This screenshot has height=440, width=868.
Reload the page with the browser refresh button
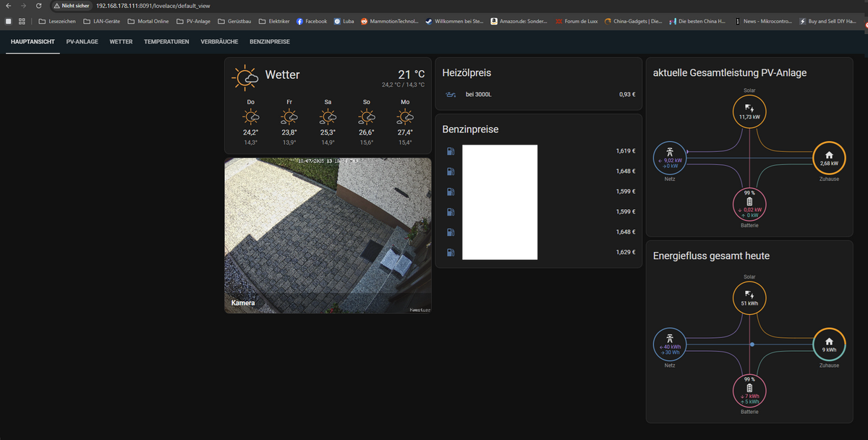pos(38,6)
